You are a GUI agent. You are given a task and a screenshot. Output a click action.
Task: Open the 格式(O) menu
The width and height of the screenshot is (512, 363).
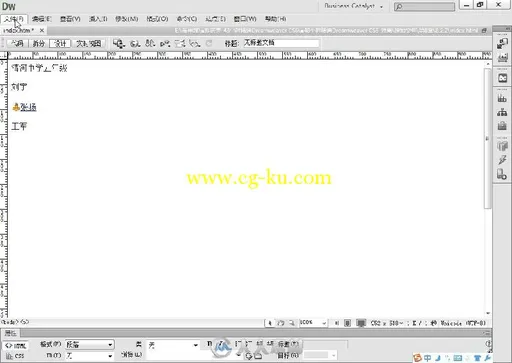click(x=157, y=19)
